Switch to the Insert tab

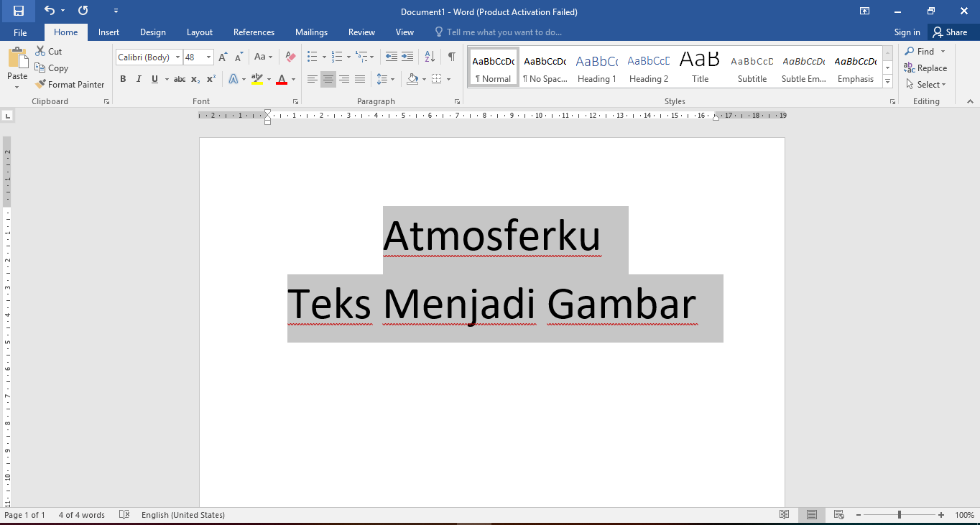(x=109, y=32)
